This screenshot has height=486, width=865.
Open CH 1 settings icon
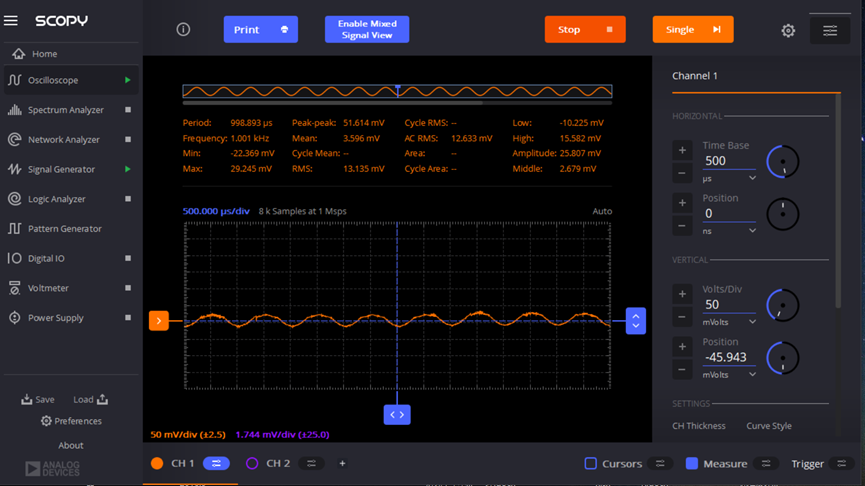pyautogui.click(x=216, y=463)
